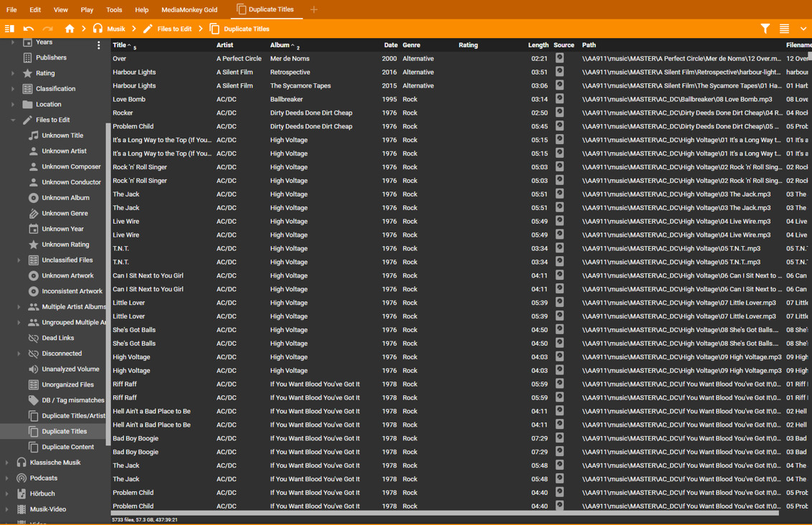Open the filter funnel icon
Screen dimensions: 812x525
coord(765,29)
